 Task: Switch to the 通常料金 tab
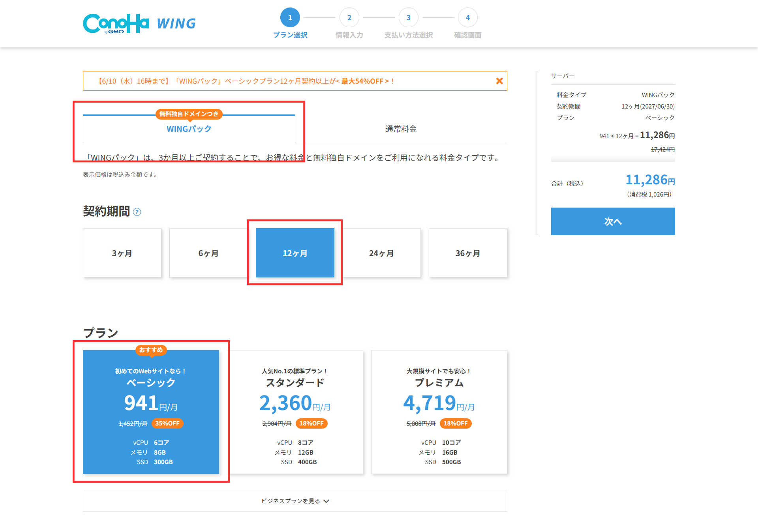pos(401,129)
